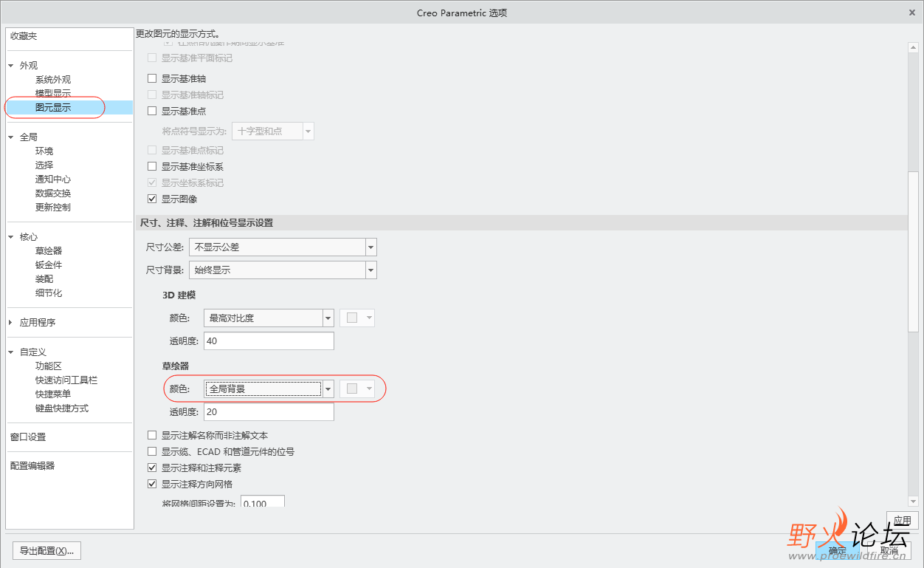Select 图元显示 in the sidebar
Image resolution: width=924 pixels, height=568 pixels.
(x=53, y=108)
